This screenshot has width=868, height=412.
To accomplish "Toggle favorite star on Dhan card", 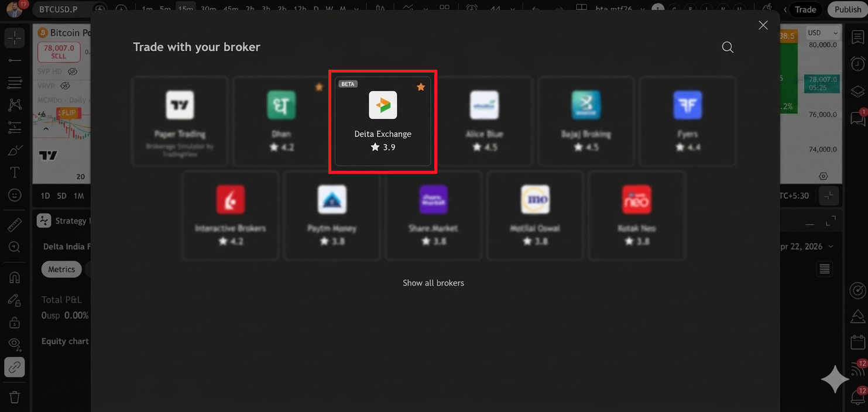I will pos(319,87).
